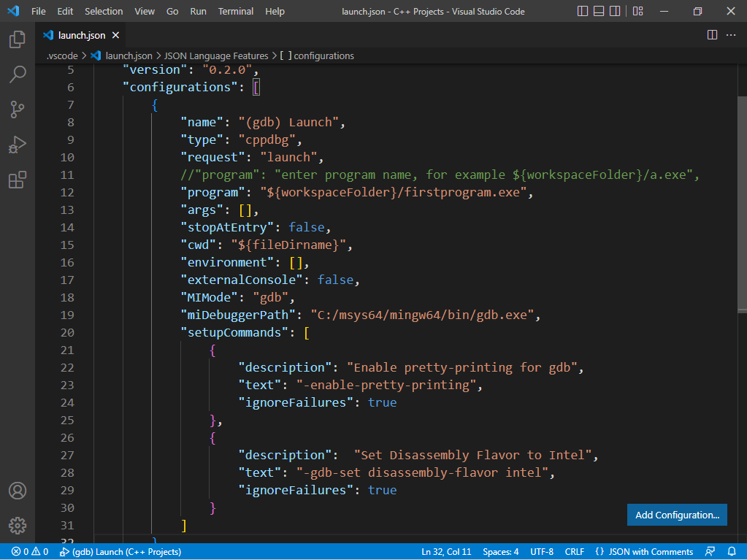Screen dimensions: 747x560
Task: Click the .vscode breadcrumb folder
Action: point(62,55)
